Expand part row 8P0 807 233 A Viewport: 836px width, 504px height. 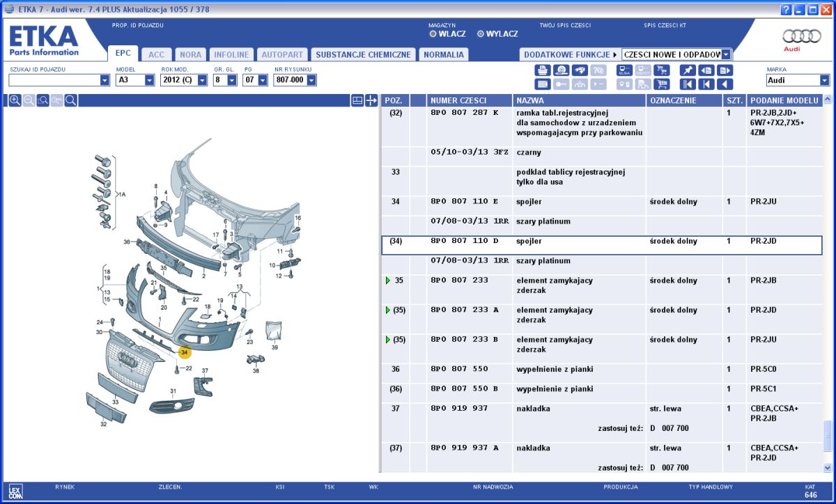click(x=388, y=310)
